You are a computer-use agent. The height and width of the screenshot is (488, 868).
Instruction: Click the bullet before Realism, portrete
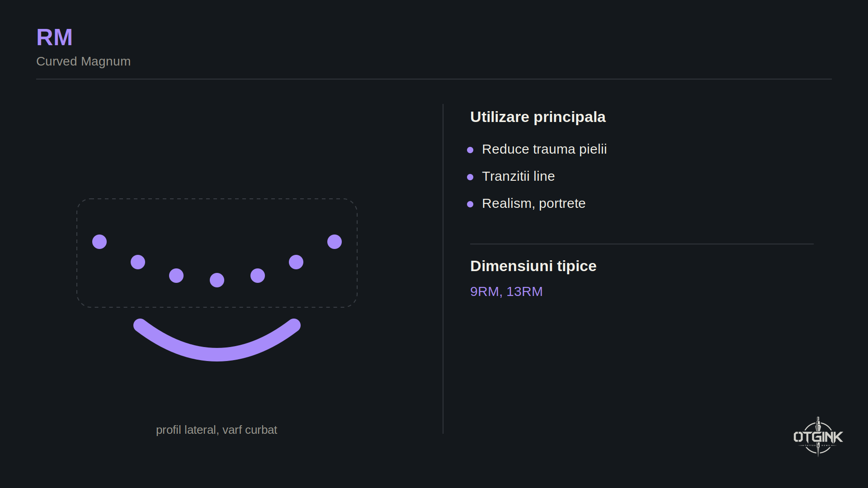click(470, 204)
